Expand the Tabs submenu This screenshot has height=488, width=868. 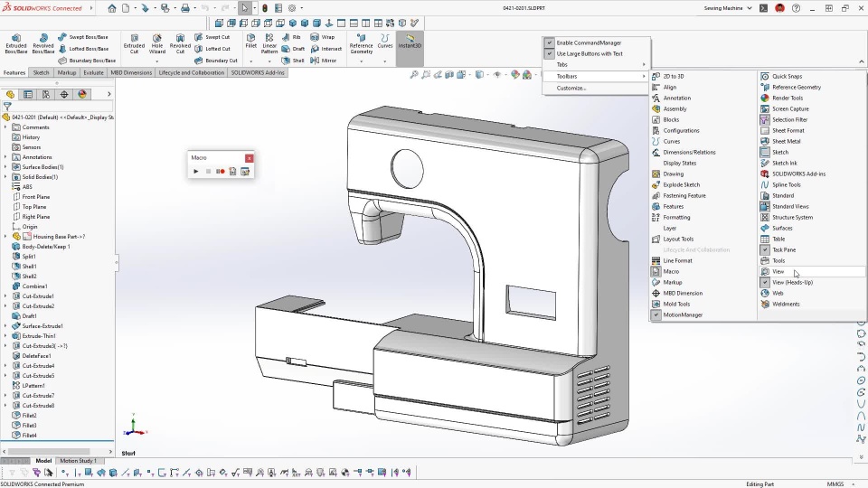point(596,65)
